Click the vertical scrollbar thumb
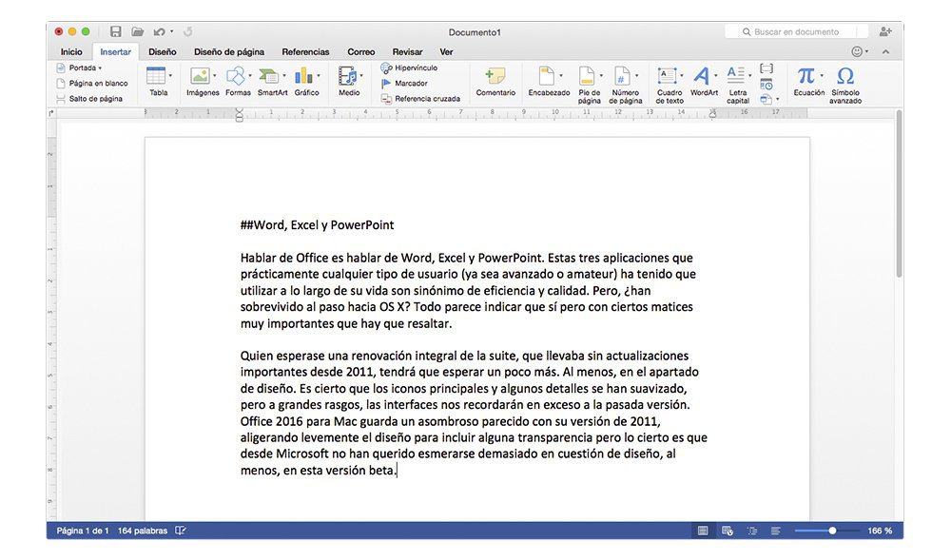Screen dimensions: 951x560 pyautogui.click(x=899, y=194)
